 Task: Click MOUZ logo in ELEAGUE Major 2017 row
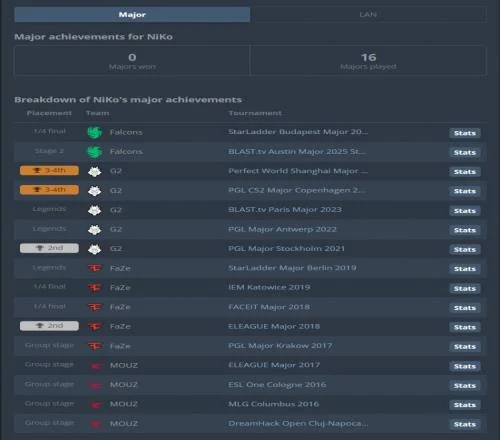[95, 366]
